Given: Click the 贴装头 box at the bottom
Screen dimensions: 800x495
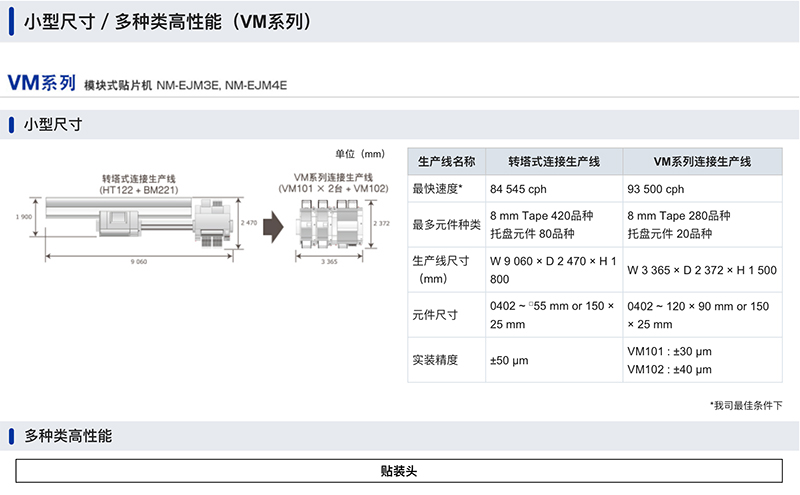Looking at the screenshot, I should coord(399,470).
